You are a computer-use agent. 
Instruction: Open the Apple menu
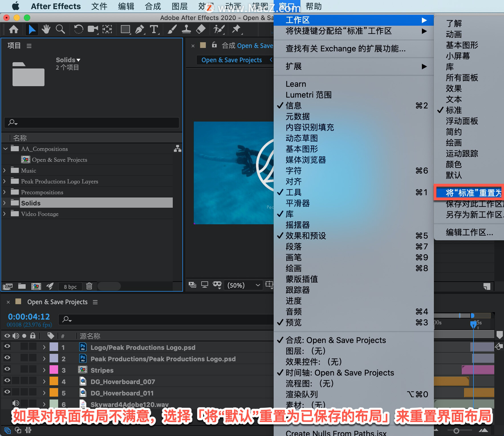click(x=16, y=6)
